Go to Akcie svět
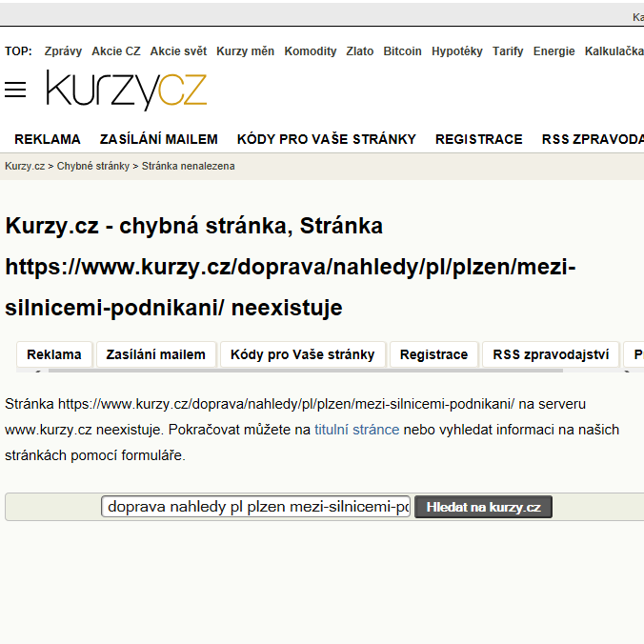Viewport: 644px width, 644px height. click(178, 51)
